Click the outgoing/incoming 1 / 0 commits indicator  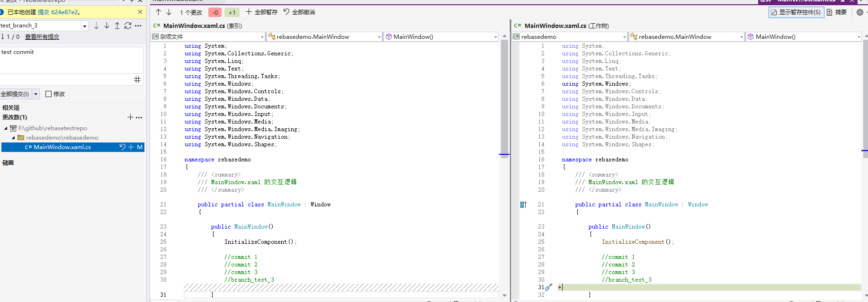pos(10,37)
